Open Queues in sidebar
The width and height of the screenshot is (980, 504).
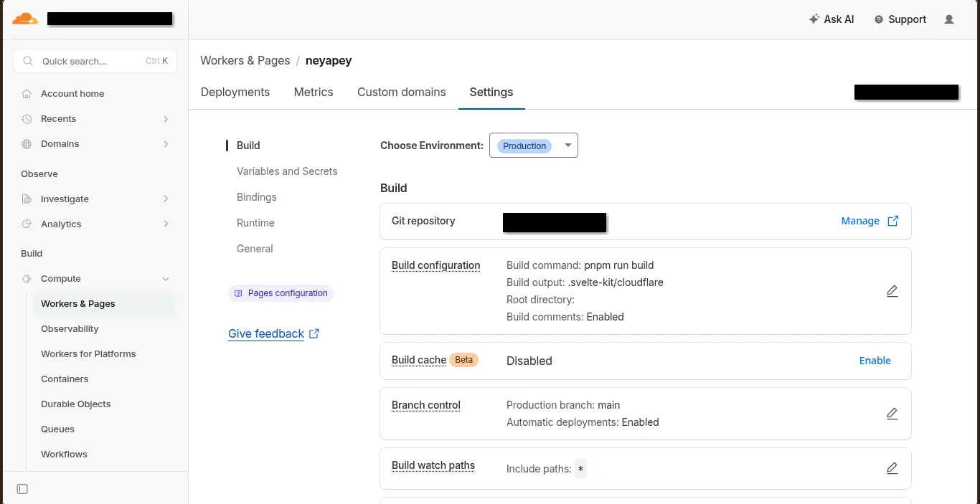click(x=57, y=429)
